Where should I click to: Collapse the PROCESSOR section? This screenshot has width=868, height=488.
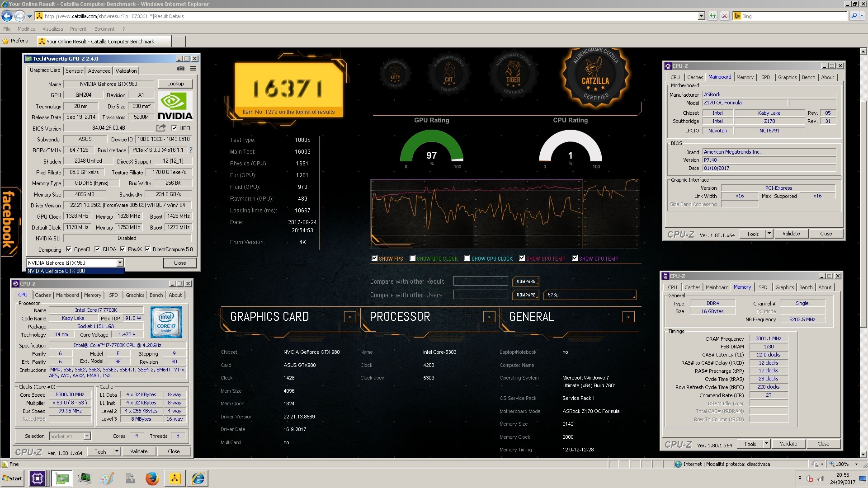click(x=489, y=317)
